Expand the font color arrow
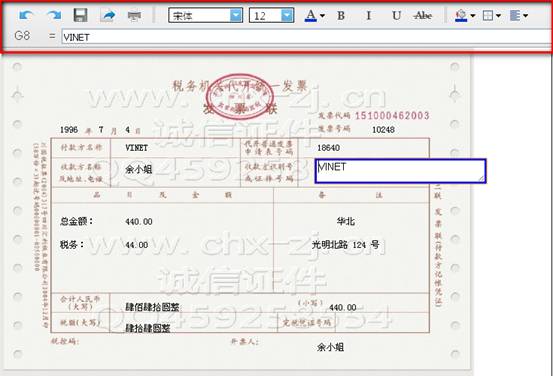Viewport: 553px width, 376px height. pyautogui.click(x=322, y=16)
